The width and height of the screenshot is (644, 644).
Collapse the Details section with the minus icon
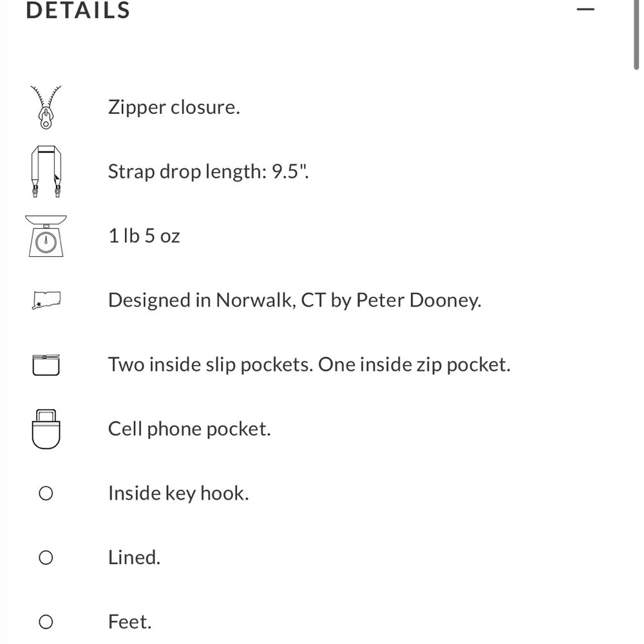[x=585, y=10]
